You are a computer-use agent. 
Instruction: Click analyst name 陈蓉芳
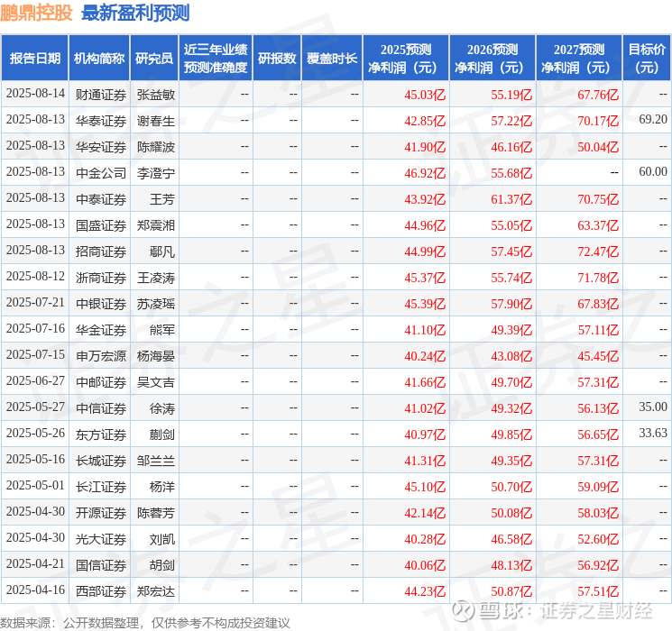(x=155, y=513)
